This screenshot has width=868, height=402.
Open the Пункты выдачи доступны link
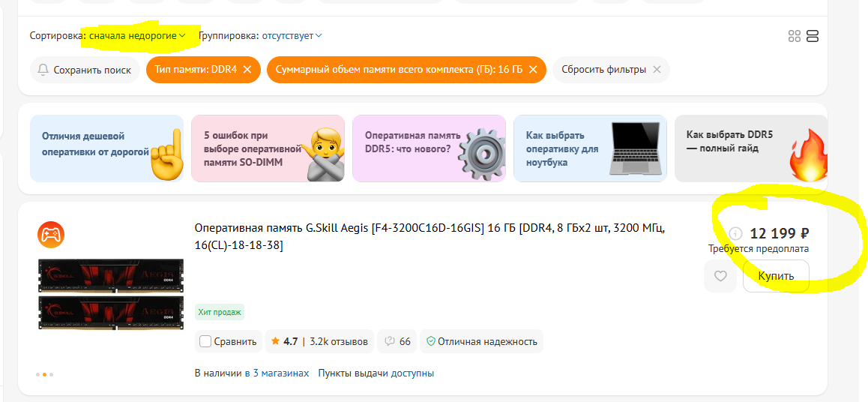point(376,373)
